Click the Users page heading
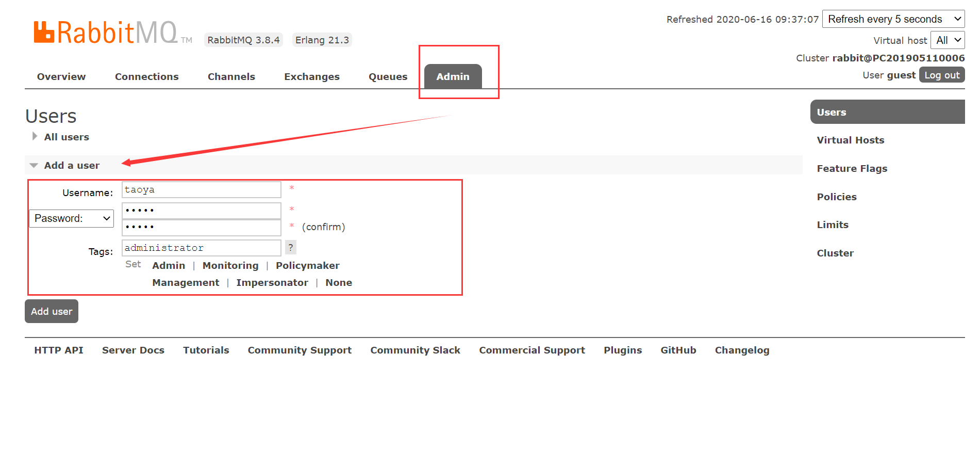Image resolution: width=980 pixels, height=450 pixels. pos(51,116)
